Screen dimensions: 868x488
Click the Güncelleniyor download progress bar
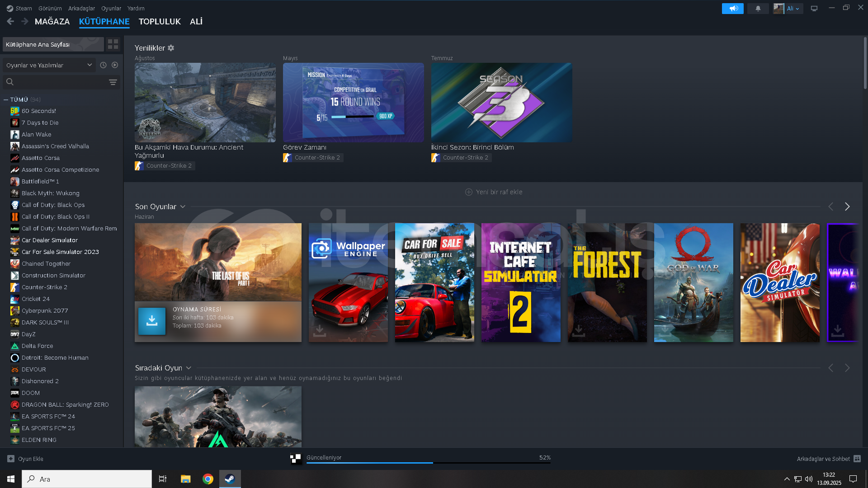[x=429, y=463]
